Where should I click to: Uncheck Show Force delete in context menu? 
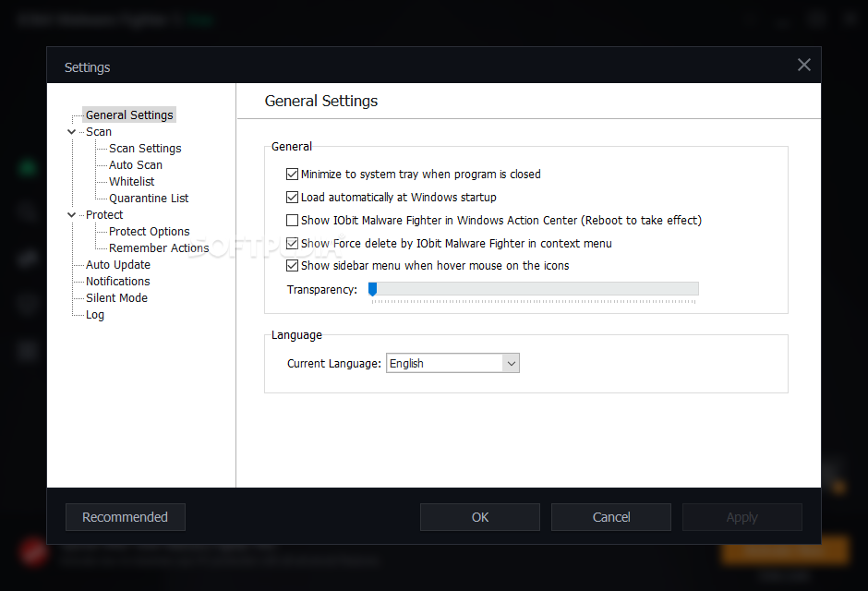coord(293,244)
